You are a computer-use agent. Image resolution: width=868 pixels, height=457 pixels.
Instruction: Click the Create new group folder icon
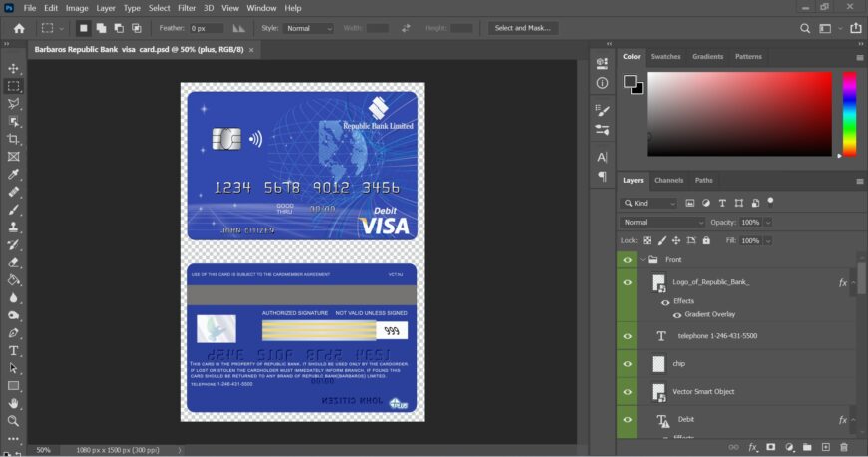point(807,447)
